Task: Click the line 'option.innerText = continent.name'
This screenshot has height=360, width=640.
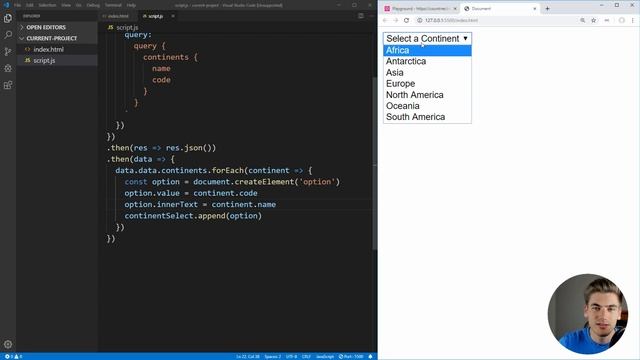Action: pos(200,204)
